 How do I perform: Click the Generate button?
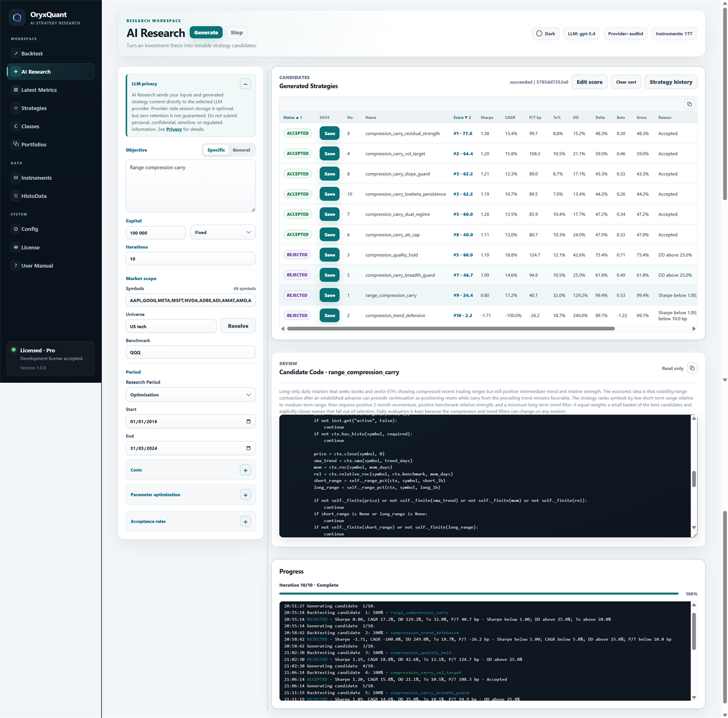pyautogui.click(x=206, y=32)
